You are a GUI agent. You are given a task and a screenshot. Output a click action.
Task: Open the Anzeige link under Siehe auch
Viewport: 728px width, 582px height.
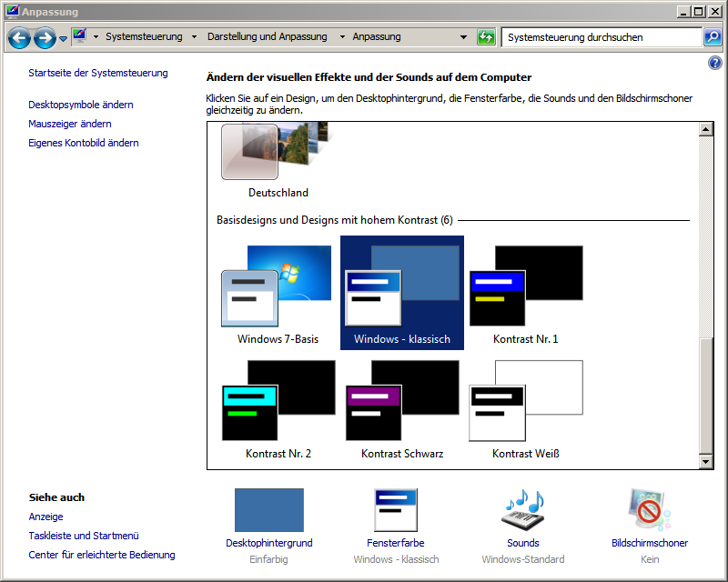[x=46, y=517]
